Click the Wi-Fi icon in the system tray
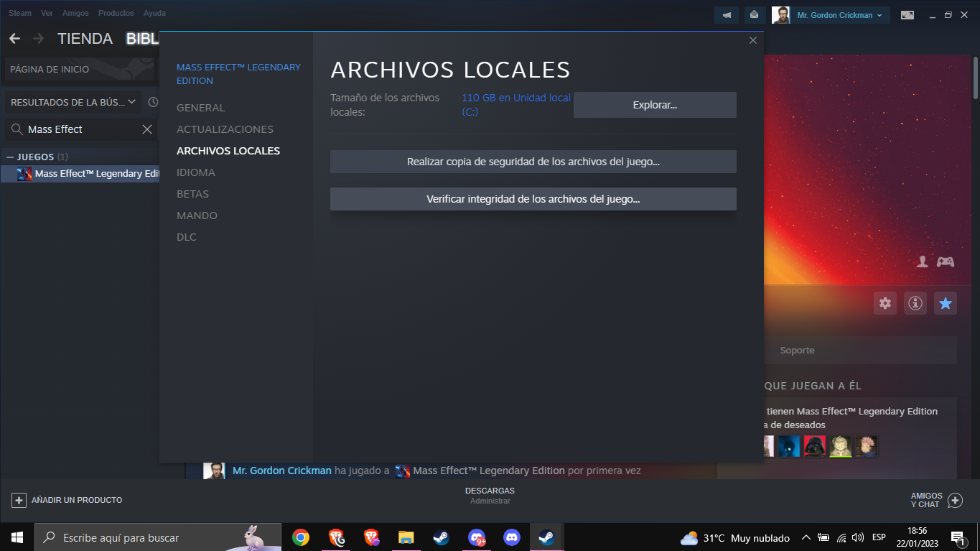980x551 pixels. [x=841, y=537]
